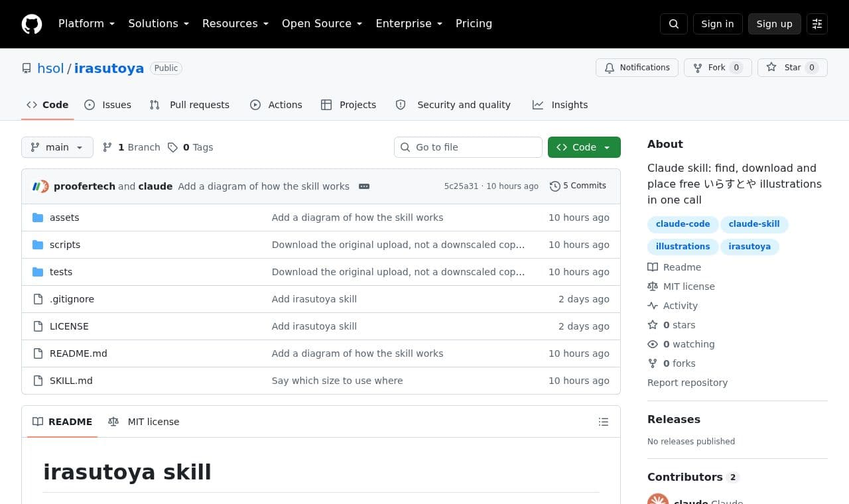Click the assets folder icon

(x=38, y=218)
